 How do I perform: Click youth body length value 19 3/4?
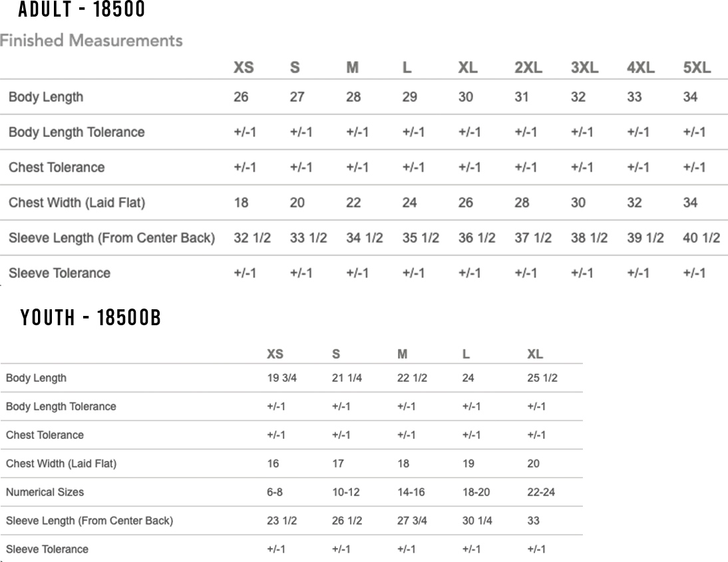(281, 378)
